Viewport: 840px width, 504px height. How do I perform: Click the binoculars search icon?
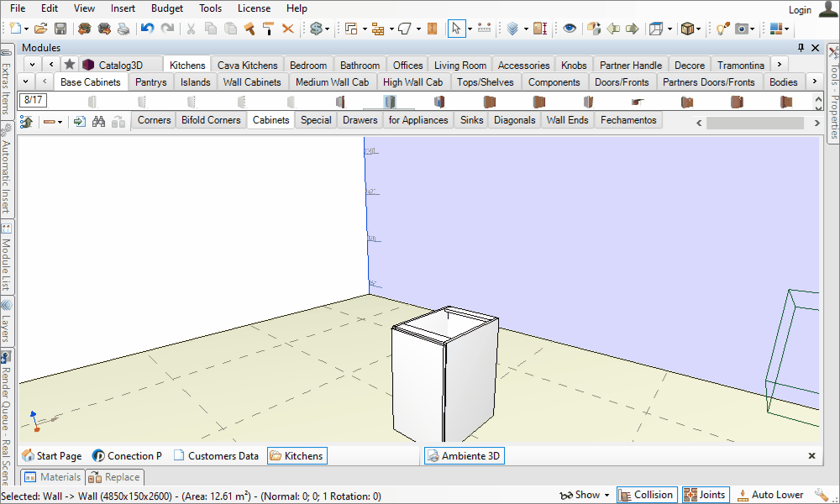point(98,121)
